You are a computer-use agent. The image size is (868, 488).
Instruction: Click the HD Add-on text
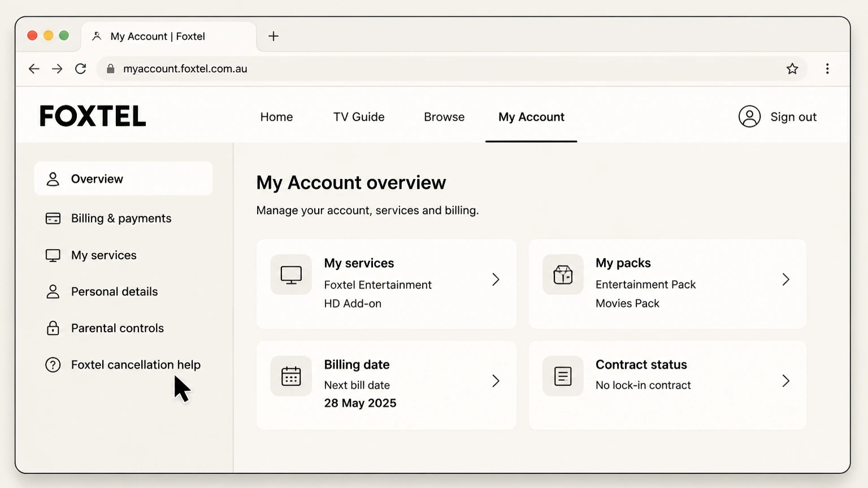pyautogui.click(x=353, y=304)
